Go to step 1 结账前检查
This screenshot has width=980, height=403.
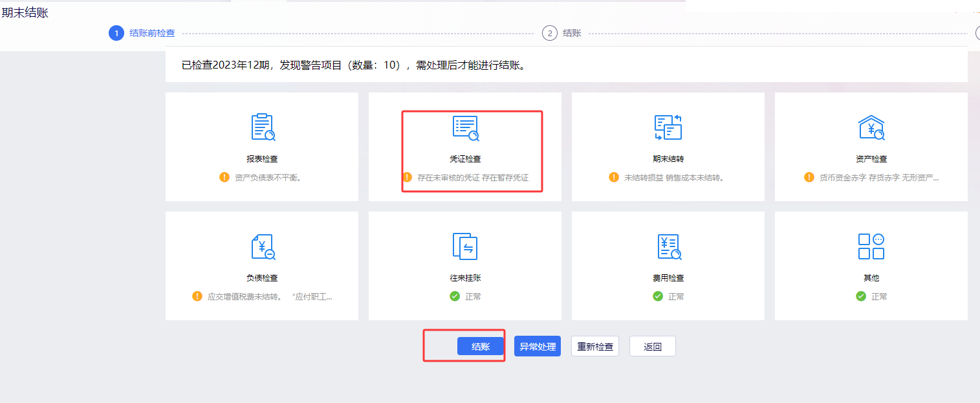[x=142, y=33]
